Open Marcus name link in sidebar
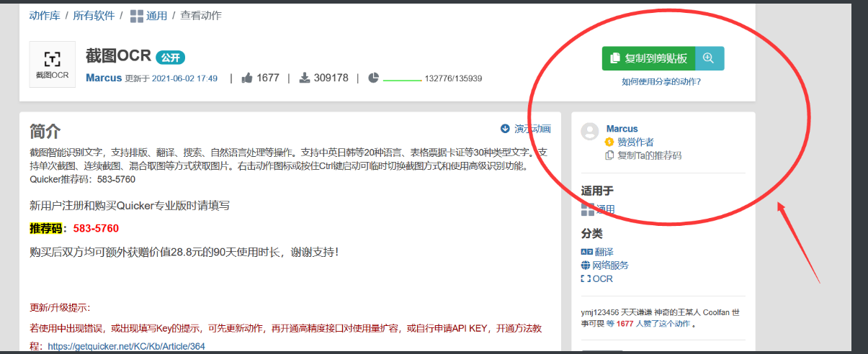Viewport: 868px width, 354px height. pyautogui.click(x=622, y=129)
